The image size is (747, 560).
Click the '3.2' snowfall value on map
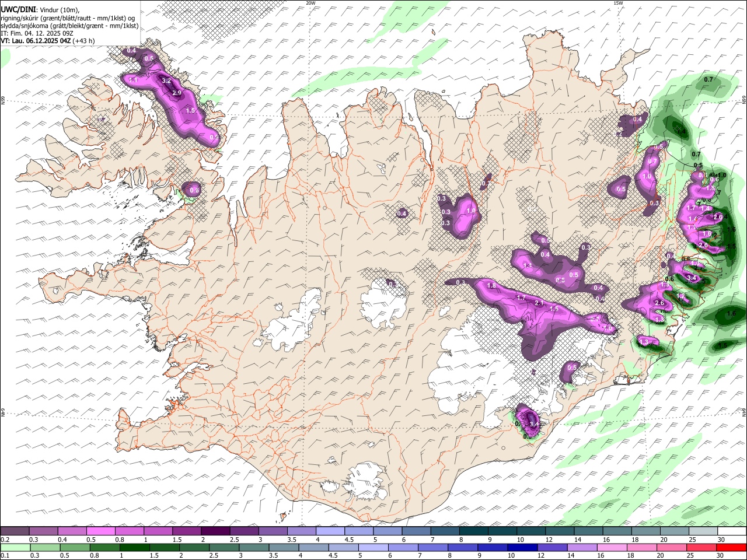pos(166,81)
